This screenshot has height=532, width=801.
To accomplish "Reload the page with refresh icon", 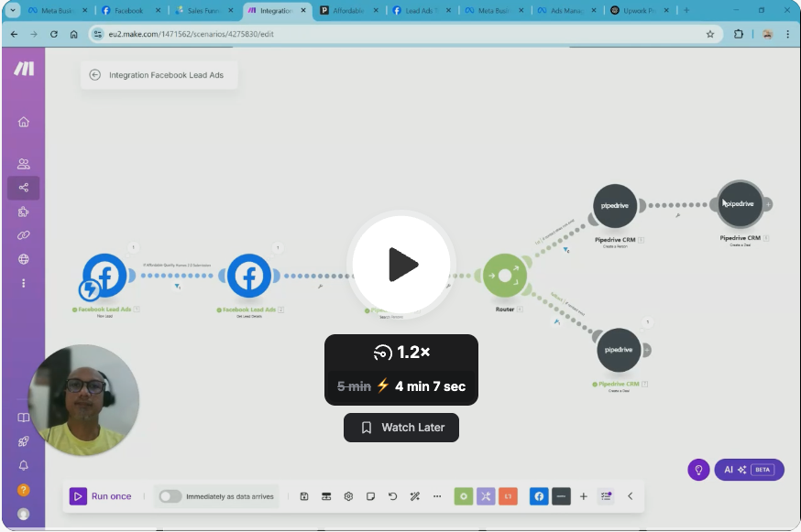I will [54, 34].
